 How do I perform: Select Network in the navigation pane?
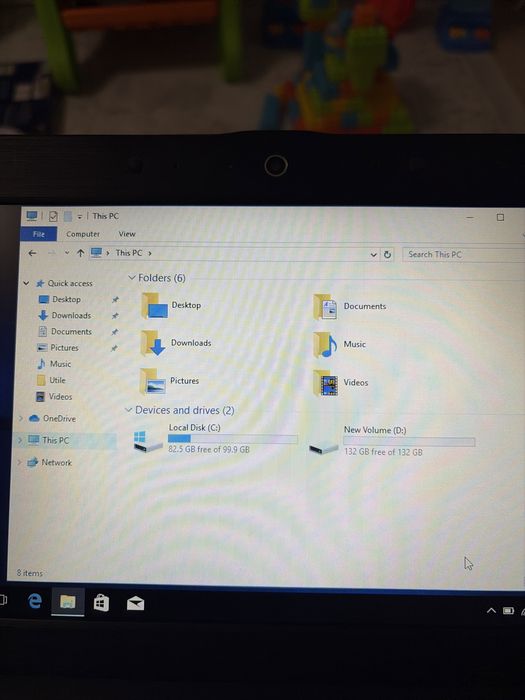(x=56, y=462)
